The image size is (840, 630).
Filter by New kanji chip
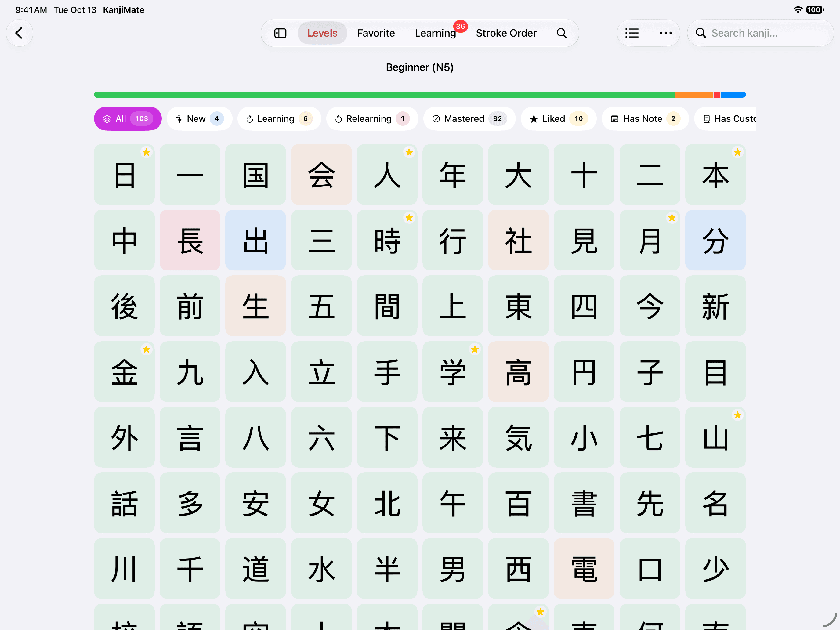[x=199, y=118]
